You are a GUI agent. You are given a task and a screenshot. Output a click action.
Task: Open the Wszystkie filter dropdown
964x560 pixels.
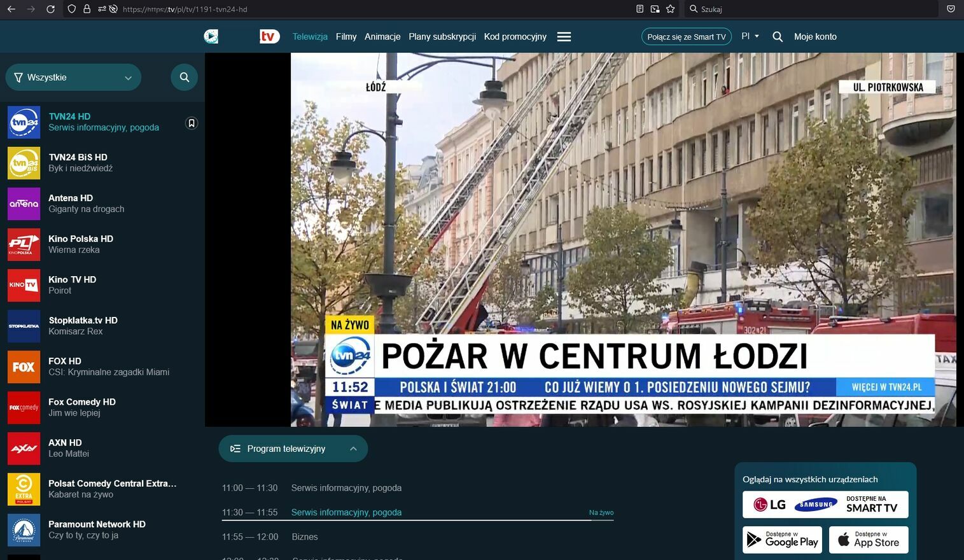[73, 78]
